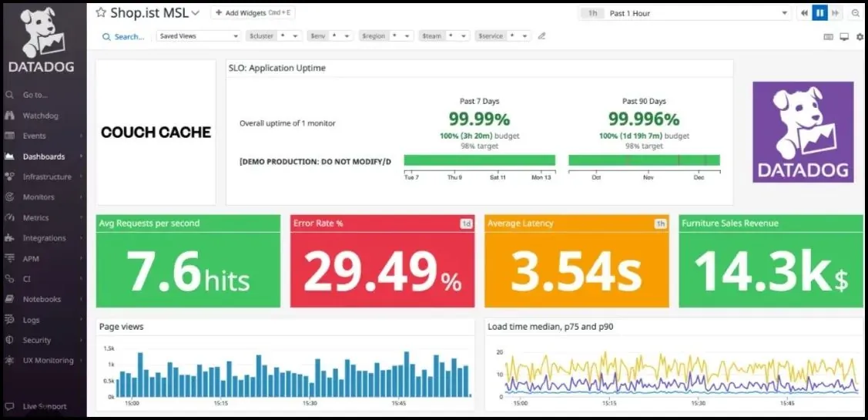This screenshot has width=868, height=420.
Task: Step time range forward
Action: (836, 13)
